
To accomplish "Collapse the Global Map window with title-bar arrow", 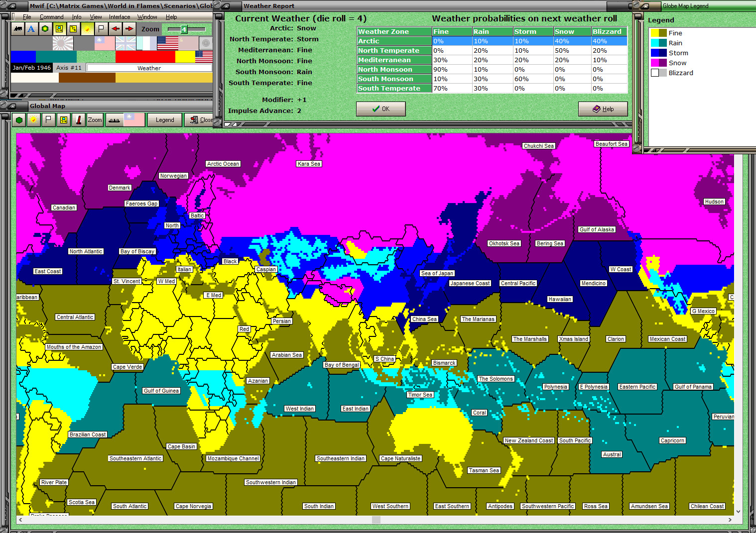I will 11,106.
